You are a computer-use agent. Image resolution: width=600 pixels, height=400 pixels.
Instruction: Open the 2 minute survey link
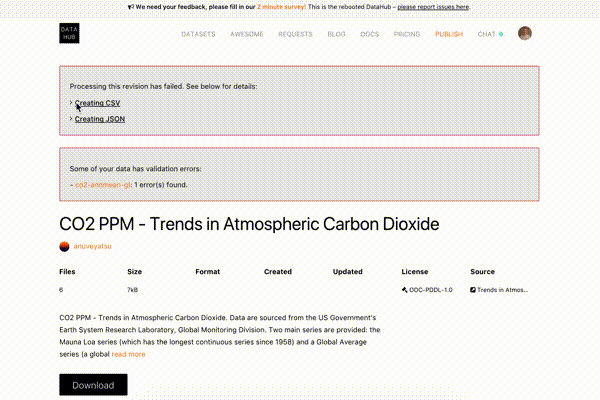(281, 7)
